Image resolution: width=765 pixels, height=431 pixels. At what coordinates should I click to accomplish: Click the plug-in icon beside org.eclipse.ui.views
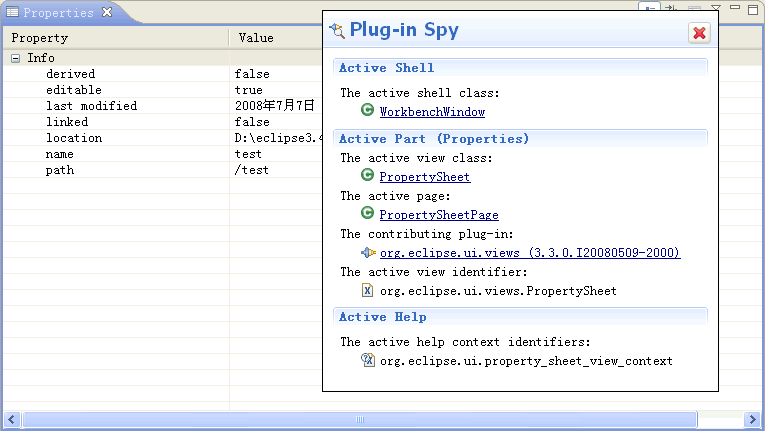(367, 253)
